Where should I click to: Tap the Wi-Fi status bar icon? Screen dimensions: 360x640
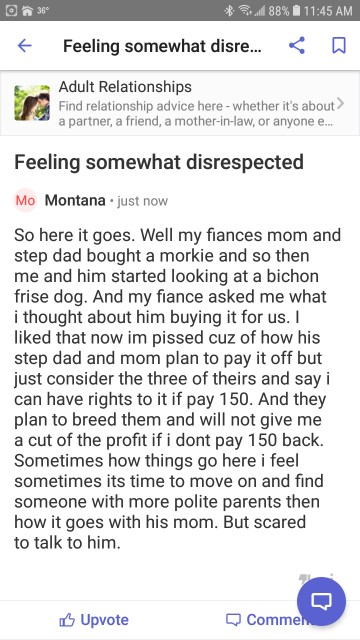point(245,11)
